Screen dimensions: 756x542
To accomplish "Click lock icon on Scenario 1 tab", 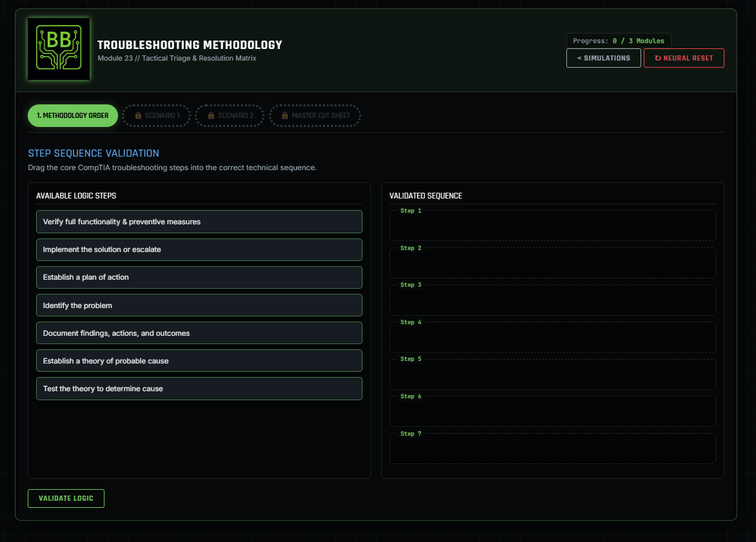I will pos(138,116).
